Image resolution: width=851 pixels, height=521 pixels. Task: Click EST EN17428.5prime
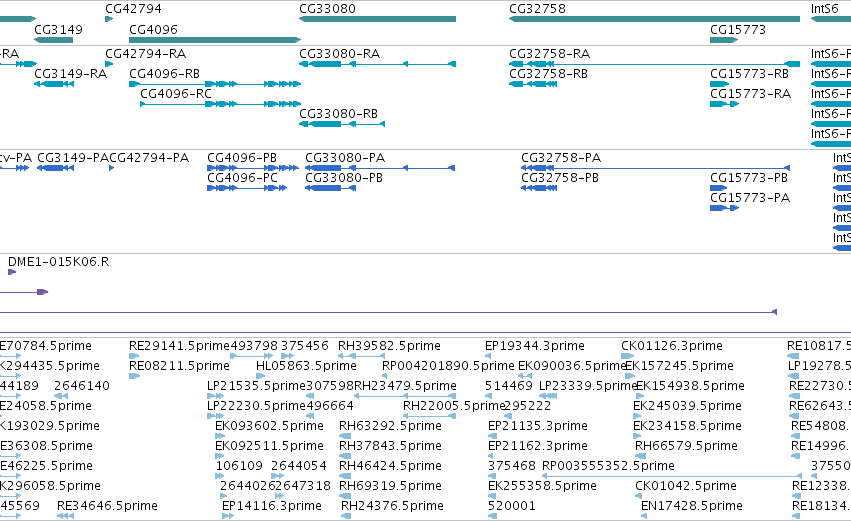(692, 506)
